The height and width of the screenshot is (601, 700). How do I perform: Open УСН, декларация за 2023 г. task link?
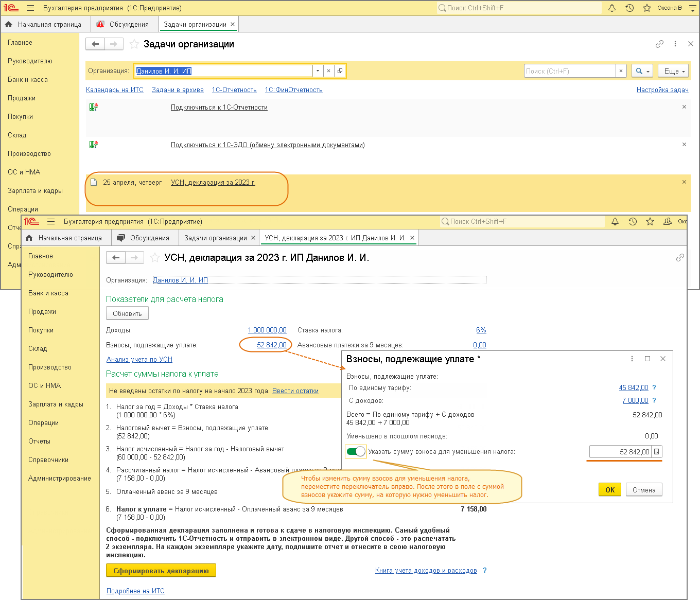pos(213,183)
